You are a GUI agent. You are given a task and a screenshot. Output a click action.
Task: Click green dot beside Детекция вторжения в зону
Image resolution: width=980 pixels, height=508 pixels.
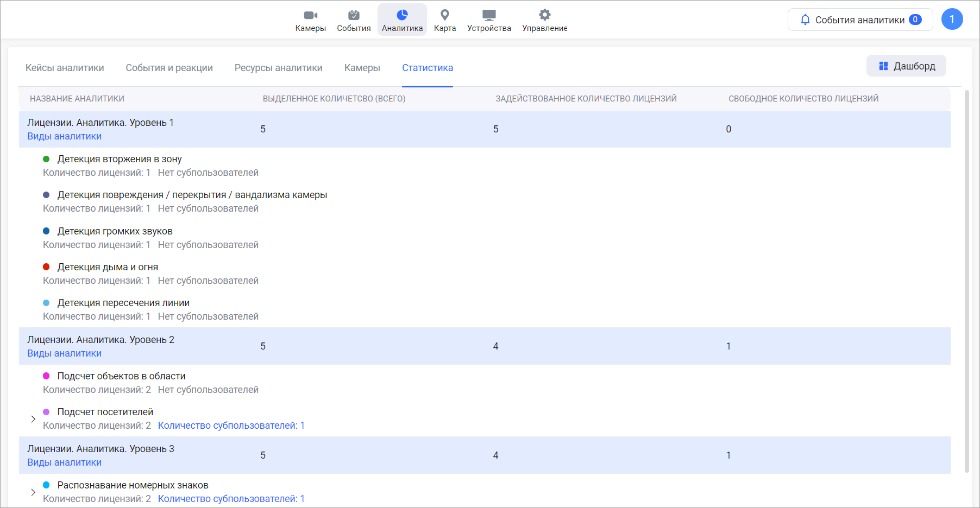point(46,159)
